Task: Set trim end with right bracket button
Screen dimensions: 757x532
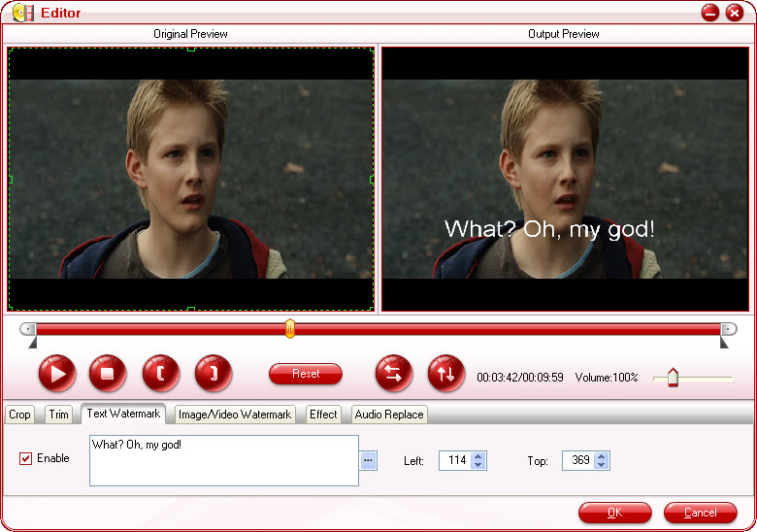Action: click(214, 374)
